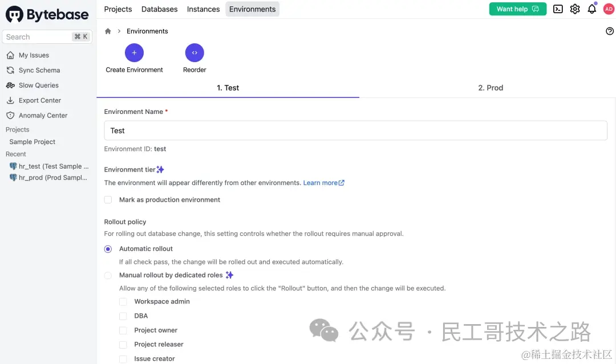Check Mark as production environment
This screenshot has width=616, height=364.
tap(108, 199)
